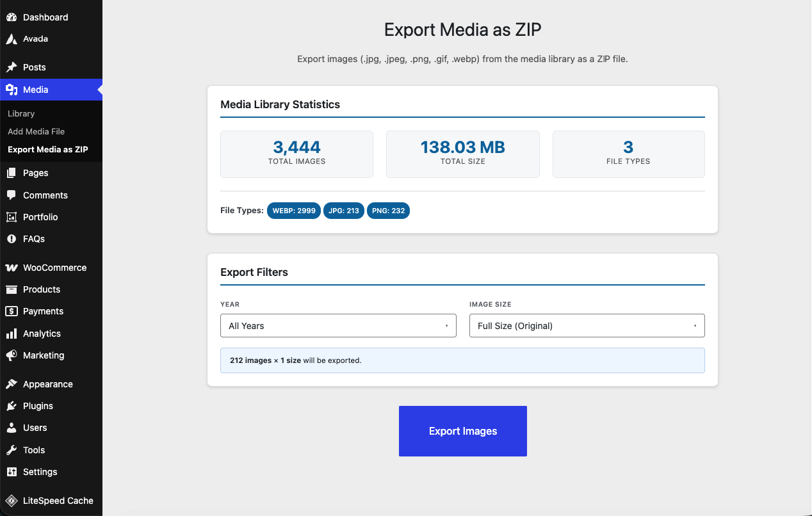Click the LiteSpeed Cache diamond icon
This screenshot has width=812, height=516.
tap(12, 501)
